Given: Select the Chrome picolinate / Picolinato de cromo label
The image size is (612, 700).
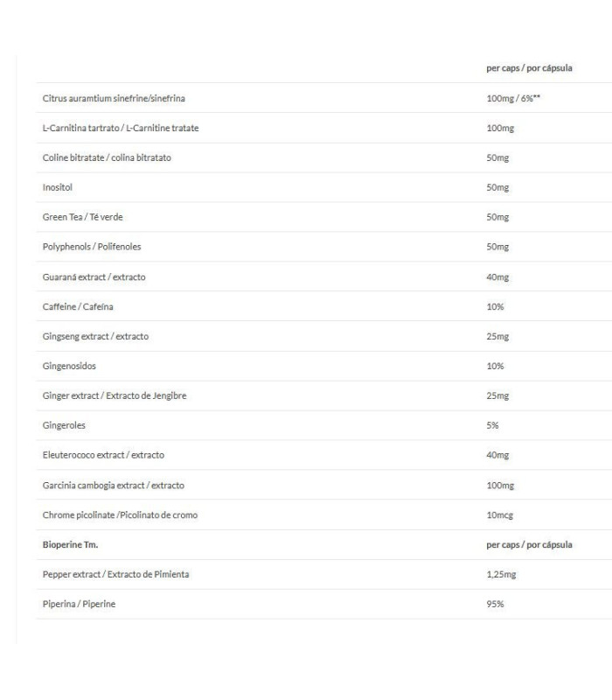Looking at the screenshot, I should tap(120, 514).
